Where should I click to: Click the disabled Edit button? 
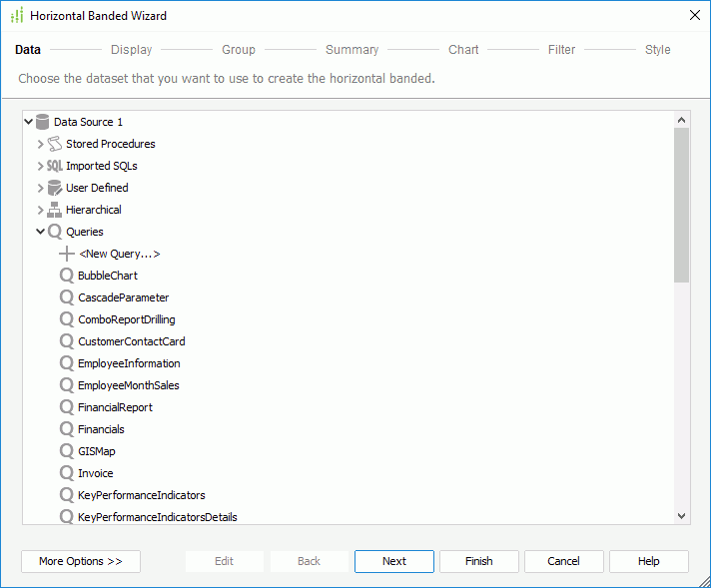tap(224, 561)
